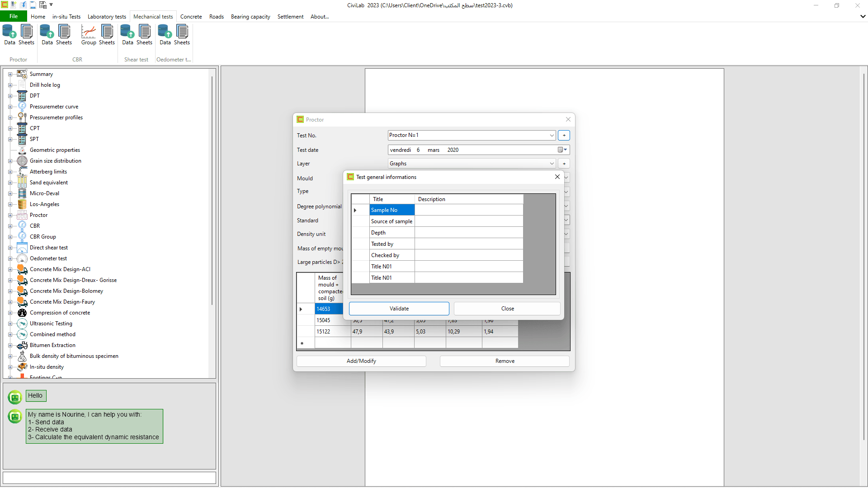Screen dimensions: 868x488
Task: Open the CBR Group tool
Action: 89,34
